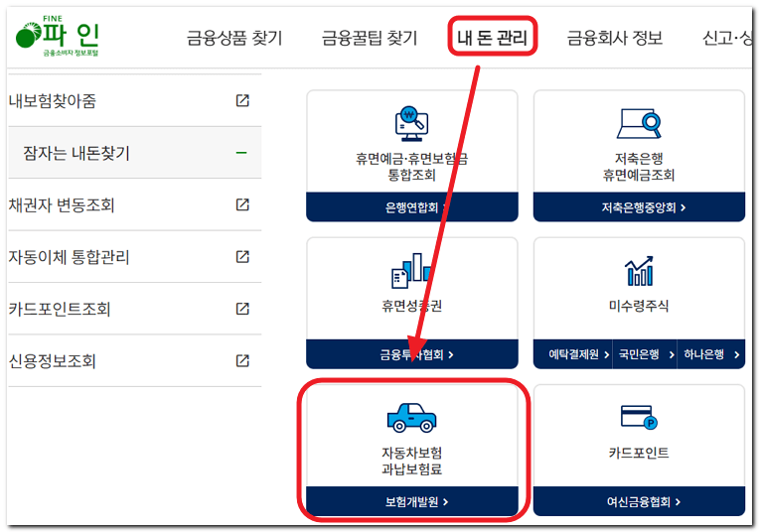The image size is (759, 532).
Task: Open the 금융회사 정보 menu
Action: (615, 38)
